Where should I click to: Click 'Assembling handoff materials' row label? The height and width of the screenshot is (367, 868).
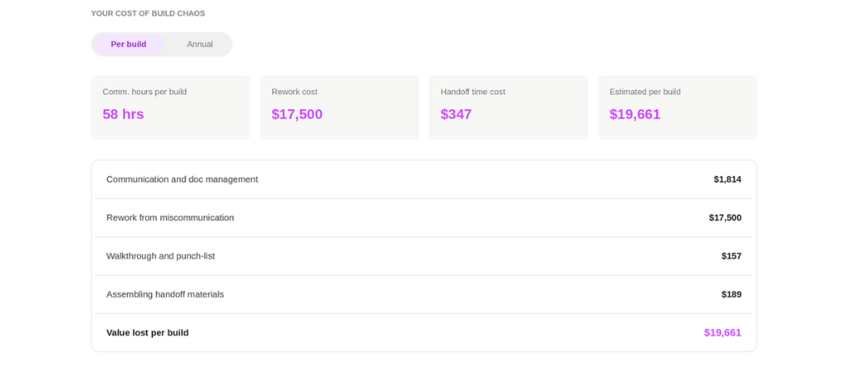(x=165, y=294)
